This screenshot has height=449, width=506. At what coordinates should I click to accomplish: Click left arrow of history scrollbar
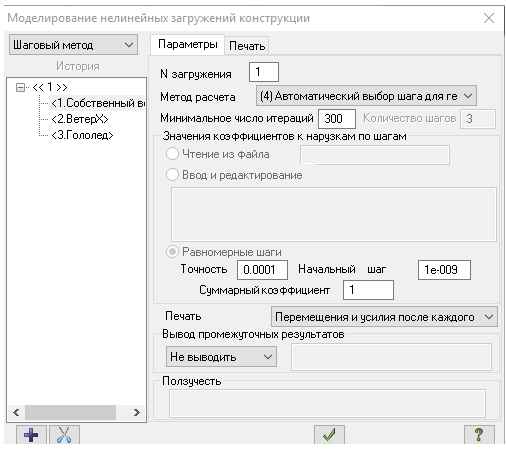16,413
